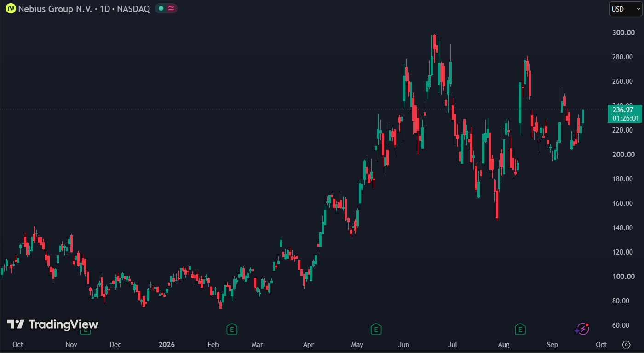Click the 280.00 price axis label
Screen dimensions: 644x353
(x=622, y=57)
